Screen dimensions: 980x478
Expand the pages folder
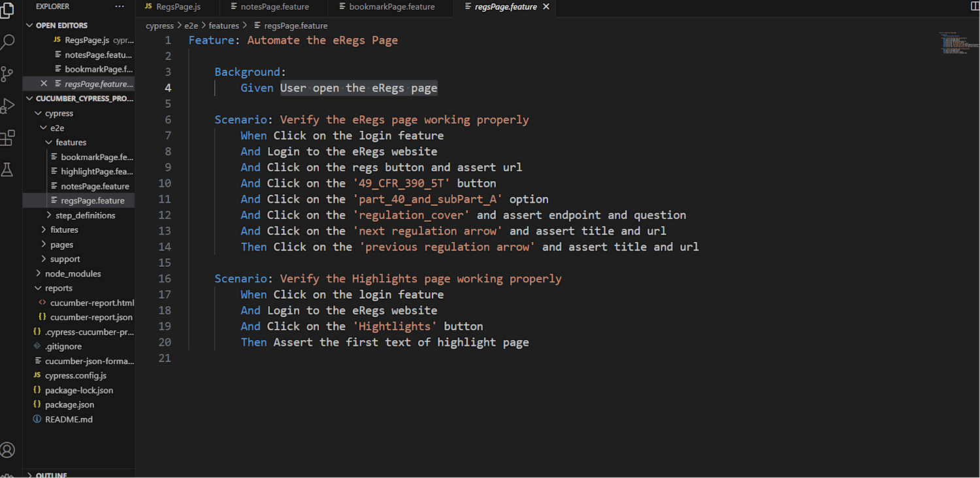43,245
